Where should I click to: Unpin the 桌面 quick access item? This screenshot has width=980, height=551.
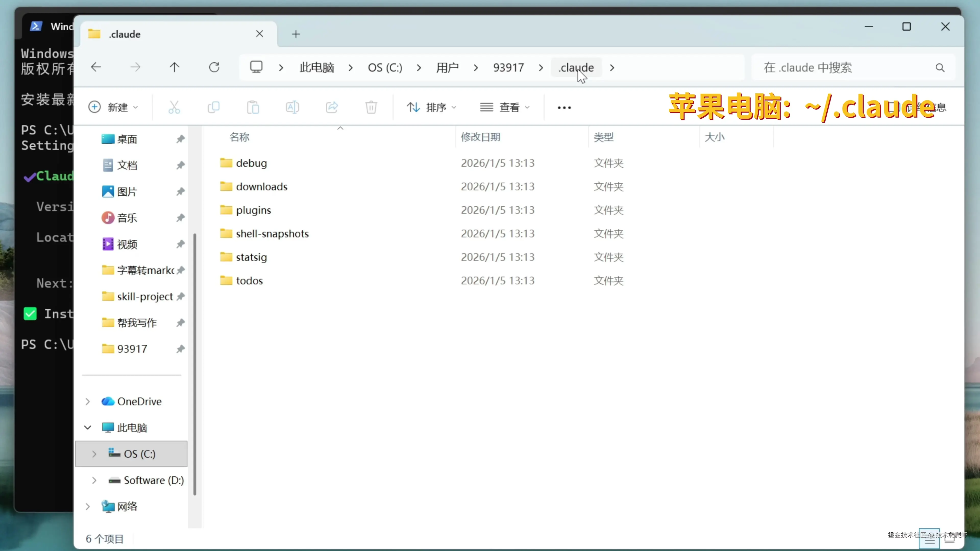[x=180, y=139]
